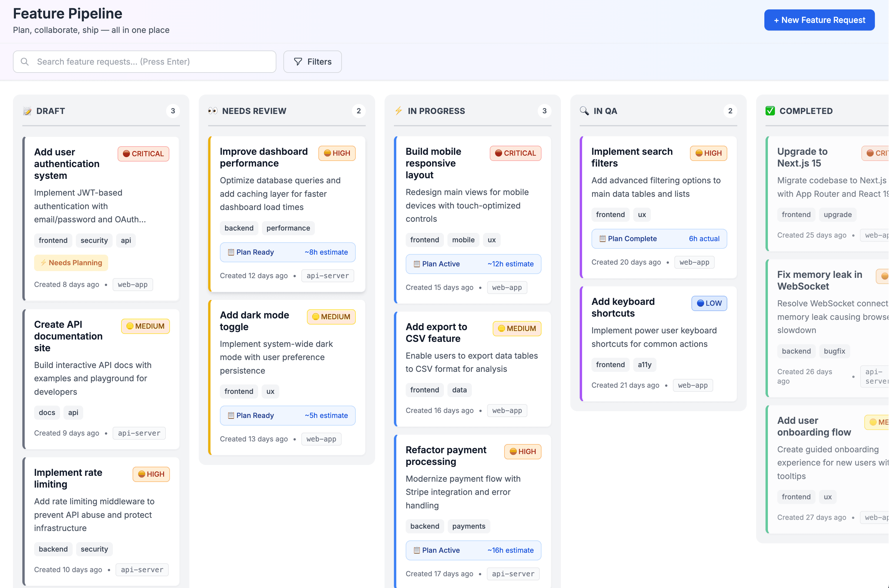Viewport: 889px width, 588px height.
Task: Click the magnifying glass icon next to IN QA
Action: [584, 111]
